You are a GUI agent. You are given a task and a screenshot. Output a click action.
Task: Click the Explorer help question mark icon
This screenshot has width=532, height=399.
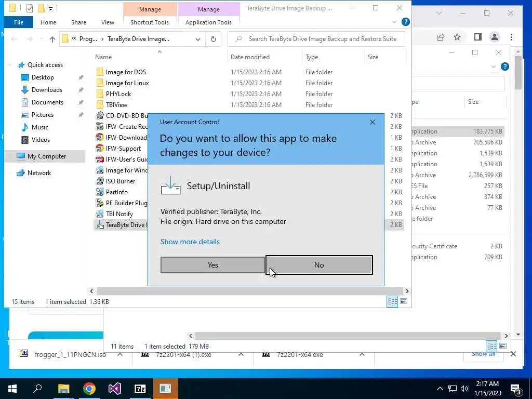[405, 22]
